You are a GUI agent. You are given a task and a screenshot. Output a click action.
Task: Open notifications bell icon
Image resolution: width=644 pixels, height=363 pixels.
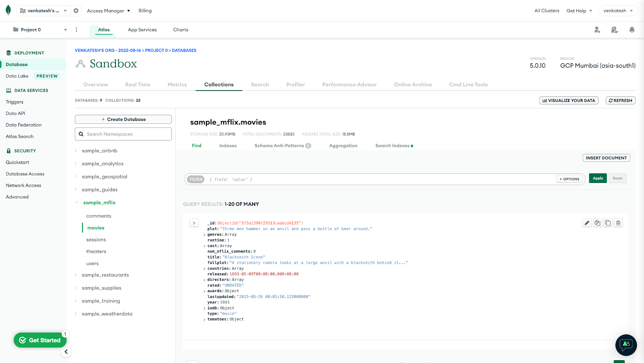pyautogui.click(x=632, y=29)
